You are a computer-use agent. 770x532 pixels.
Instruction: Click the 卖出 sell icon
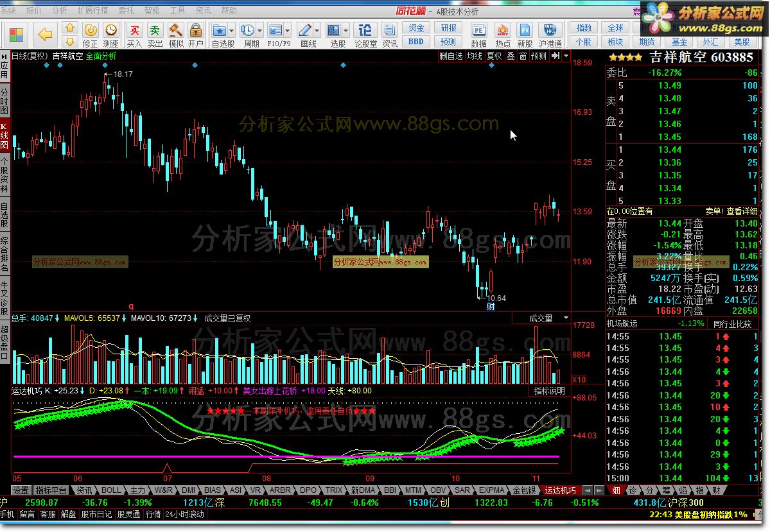point(155,35)
